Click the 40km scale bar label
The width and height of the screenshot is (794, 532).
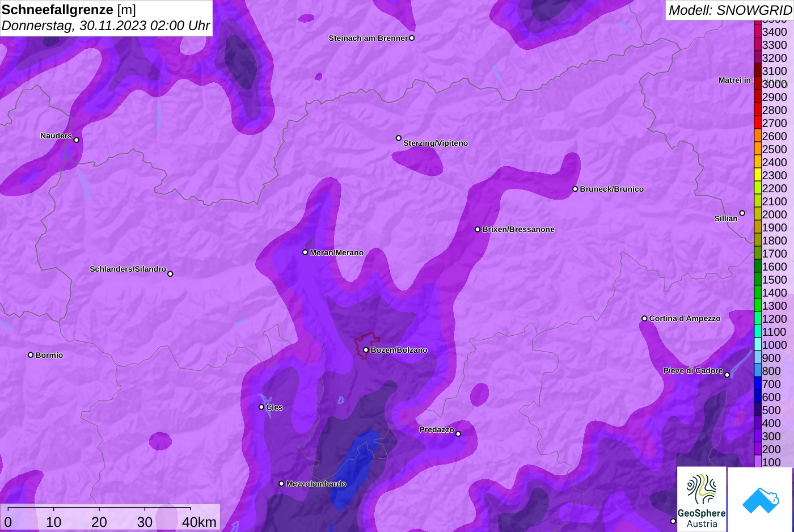tap(199, 522)
